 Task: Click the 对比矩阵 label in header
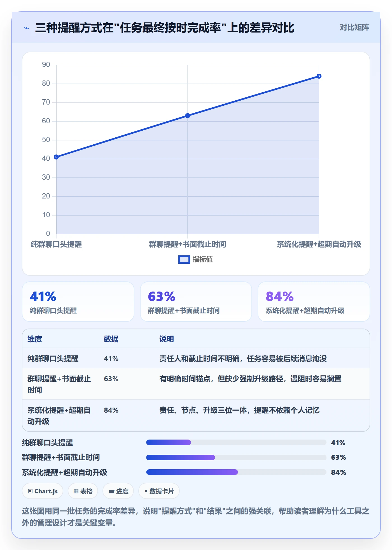(354, 27)
